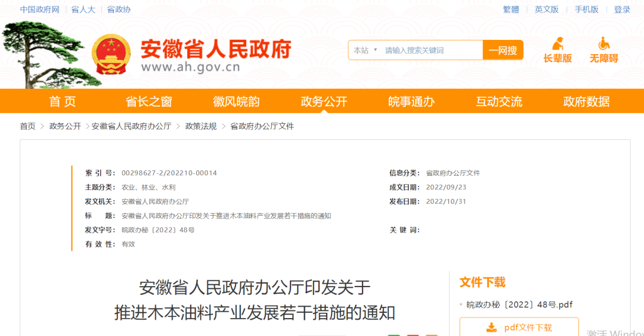Open the 本站 search scope dropdown
This screenshot has width=644, height=336.
tap(365, 51)
